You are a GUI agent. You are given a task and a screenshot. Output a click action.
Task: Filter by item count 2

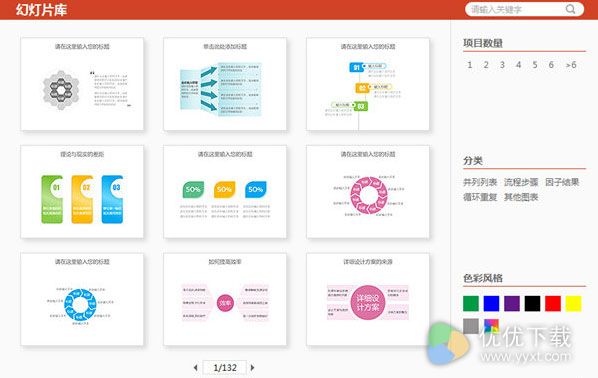pyautogui.click(x=486, y=65)
